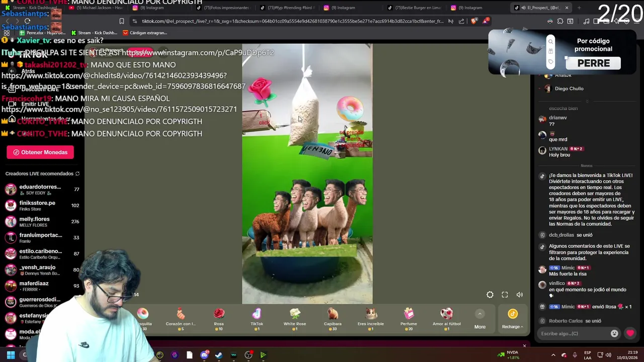Click Brave Shields lion icon
This screenshot has width=644, height=362.
click(473, 21)
